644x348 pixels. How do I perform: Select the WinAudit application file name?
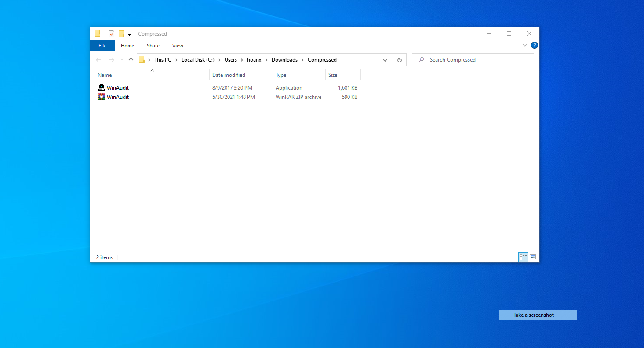(x=118, y=88)
